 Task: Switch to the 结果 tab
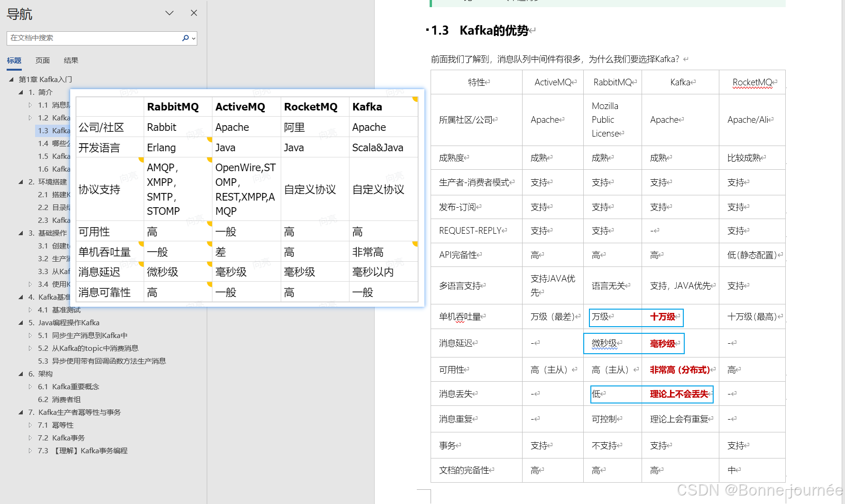click(71, 60)
